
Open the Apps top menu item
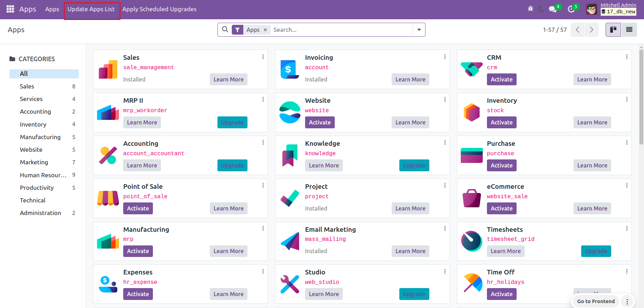[x=52, y=9]
